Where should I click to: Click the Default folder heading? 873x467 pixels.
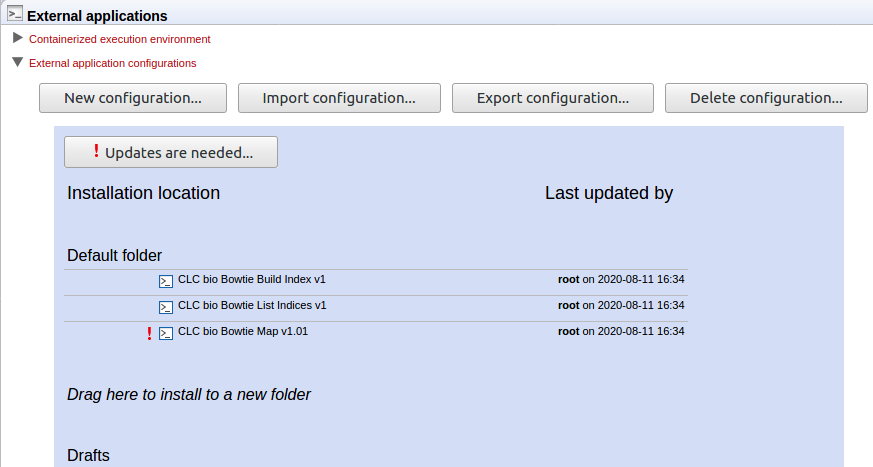pyautogui.click(x=115, y=255)
